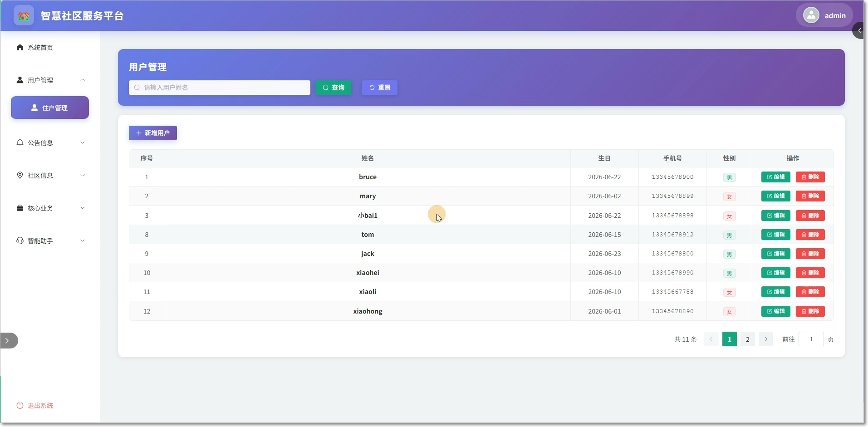
Task: Delete the xiaoli row
Action: (x=810, y=292)
